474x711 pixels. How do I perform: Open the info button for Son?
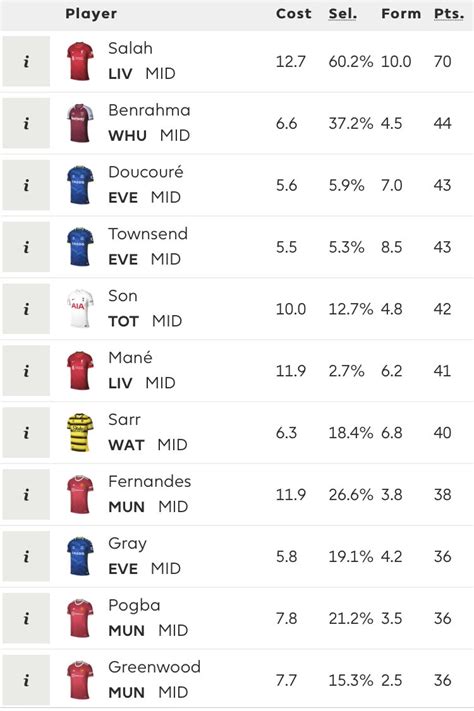(26, 309)
